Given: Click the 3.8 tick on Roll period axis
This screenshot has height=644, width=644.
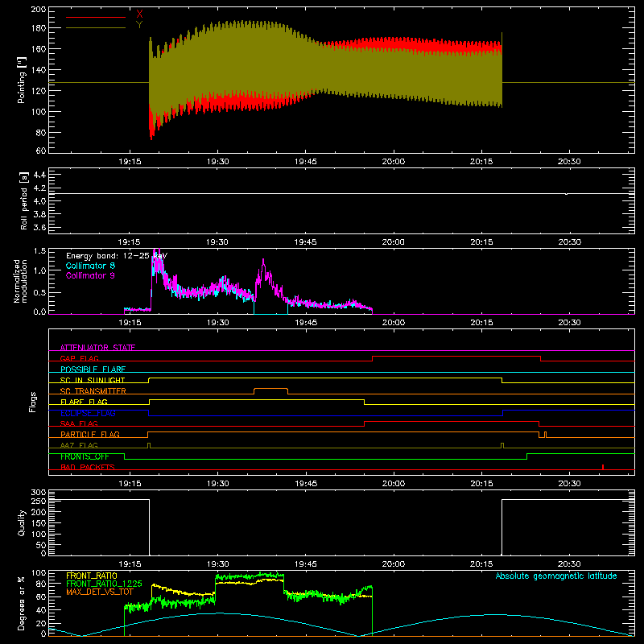Looking at the screenshot, I should (x=39, y=214).
